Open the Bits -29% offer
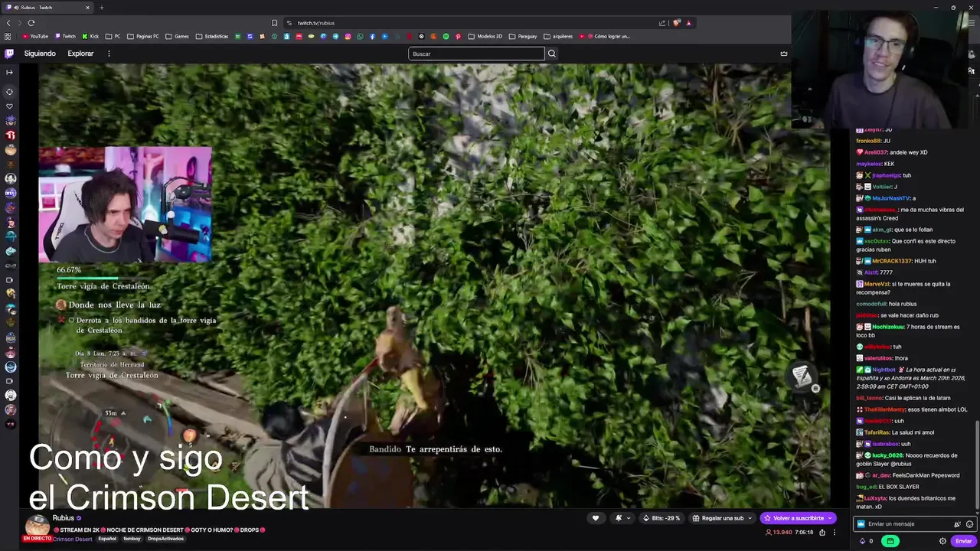The height and width of the screenshot is (551, 980). click(x=661, y=518)
